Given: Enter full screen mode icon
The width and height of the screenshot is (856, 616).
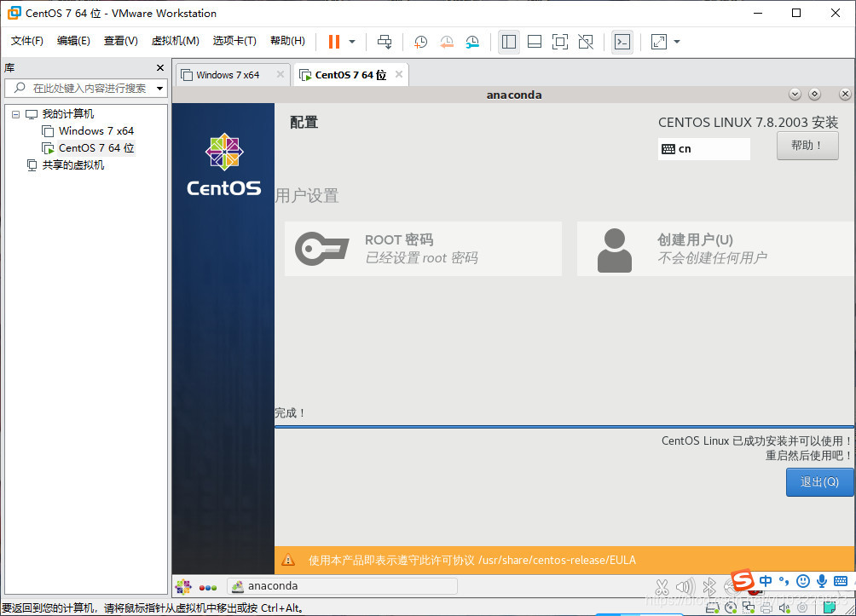Looking at the screenshot, I should tap(560, 42).
